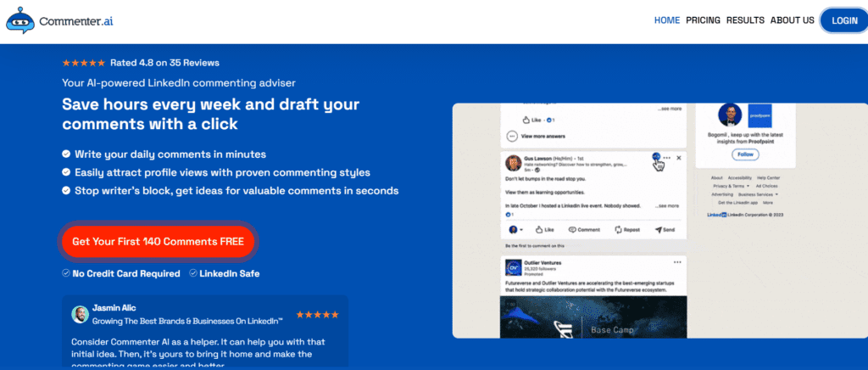Image resolution: width=868 pixels, height=370 pixels.
Task: Click the LinkedIn logo in demo footer
Action: coord(717,215)
